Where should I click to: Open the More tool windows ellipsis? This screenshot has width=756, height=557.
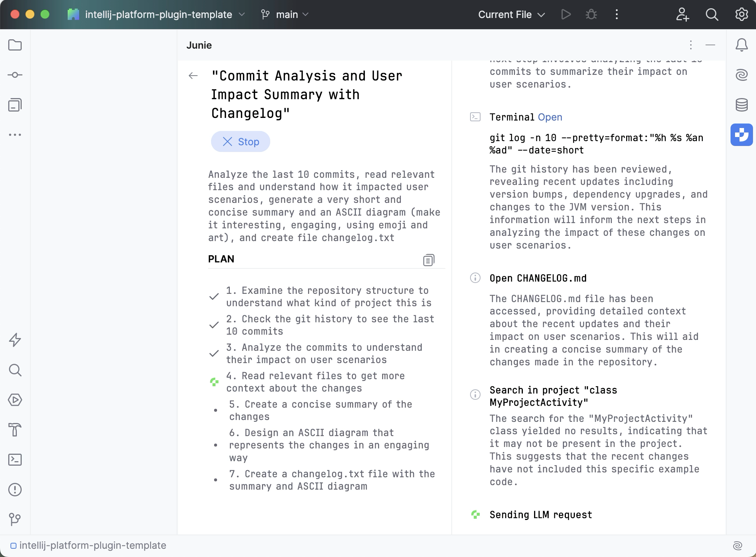[x=15, y=135]
